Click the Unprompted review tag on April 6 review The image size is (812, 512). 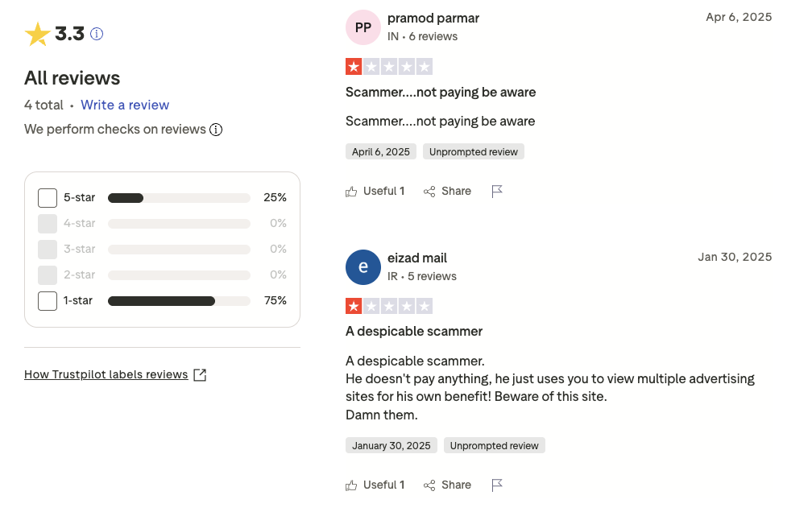pyautogui.click(x=474, y=151)
